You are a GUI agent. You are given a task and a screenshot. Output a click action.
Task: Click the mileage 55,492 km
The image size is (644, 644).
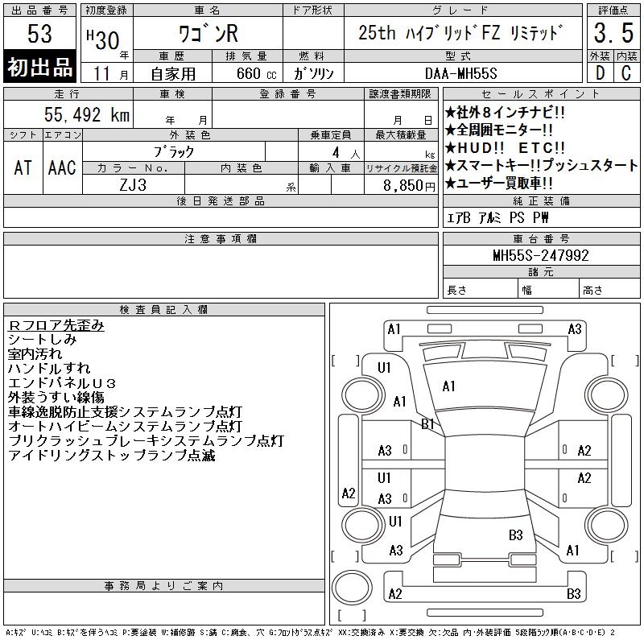tap(87, 114)
